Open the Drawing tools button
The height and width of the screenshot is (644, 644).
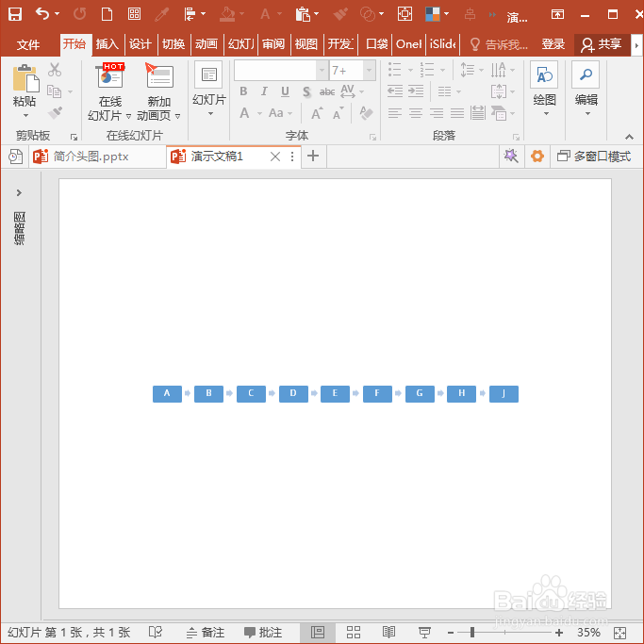pyautogui.click(x=544, y=89)
